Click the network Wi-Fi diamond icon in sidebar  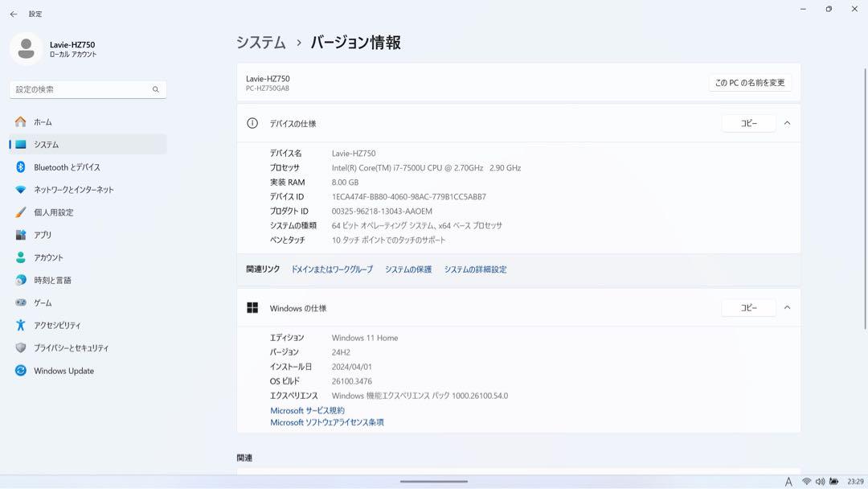pyautogui.click(x=20, y=190)
